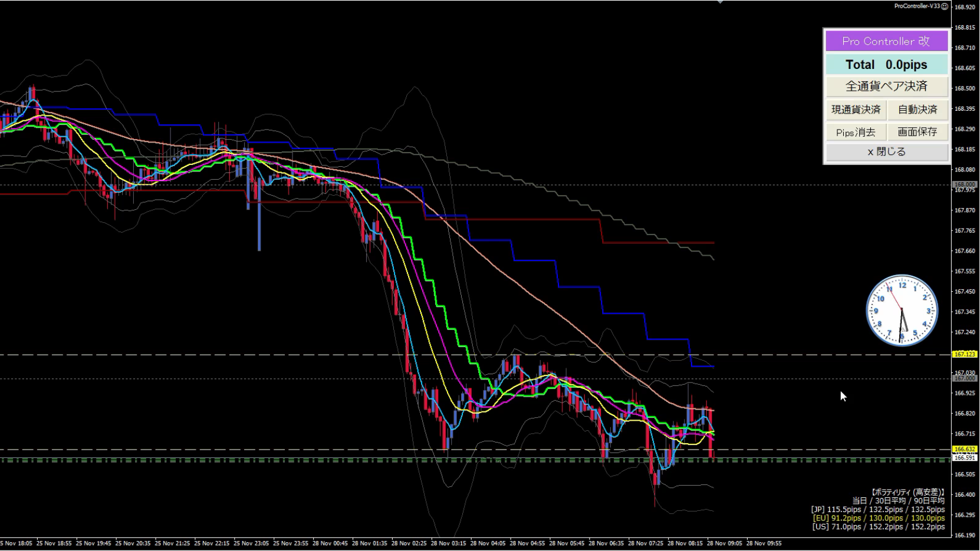Click the Pro Controller 改 title bar
This screenshot has width=980, height=551.
[x=886, y=41]
